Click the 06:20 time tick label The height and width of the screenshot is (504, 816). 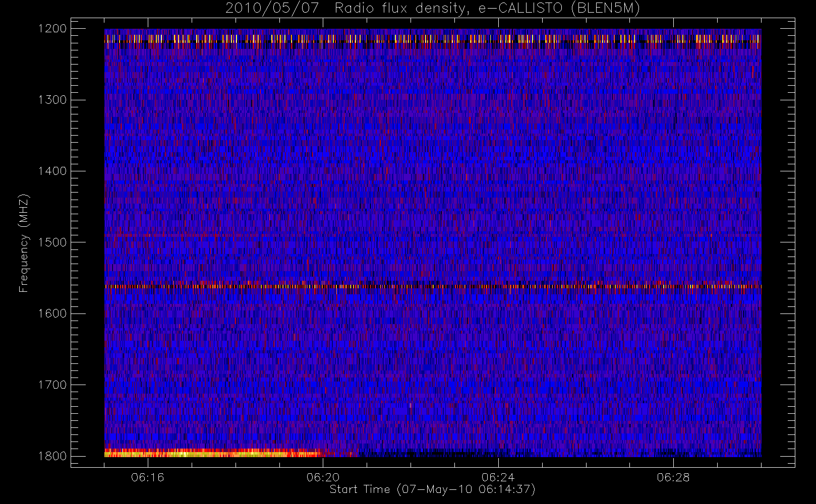tap(323, 477)
